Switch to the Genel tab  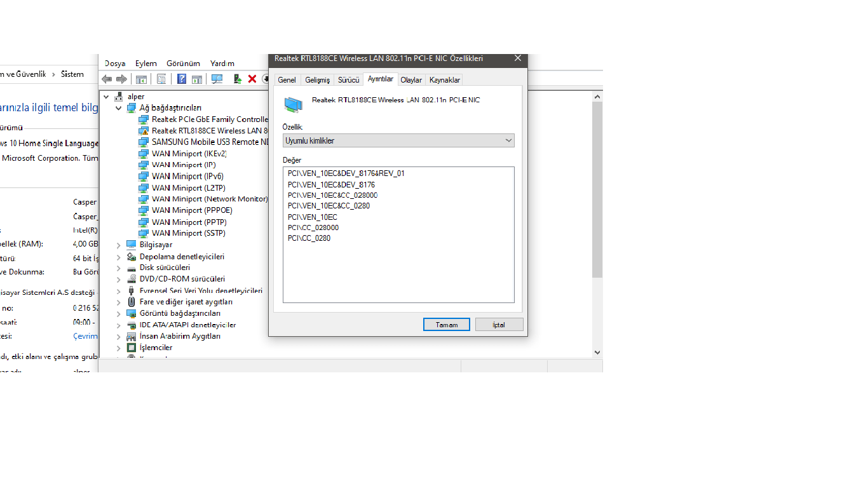[x=287, y=80]
